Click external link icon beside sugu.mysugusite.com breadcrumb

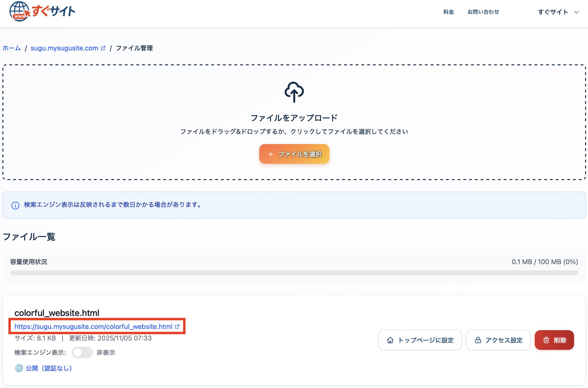click(103, 48)
